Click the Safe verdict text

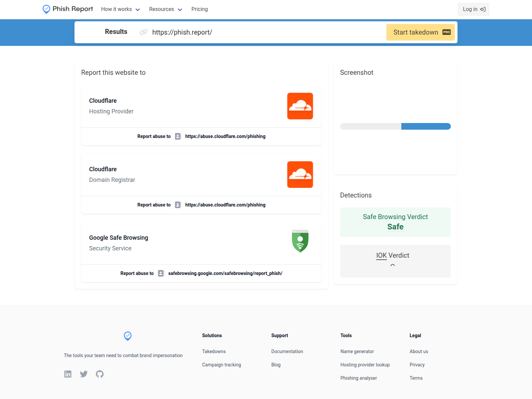[x=395, y=227]
